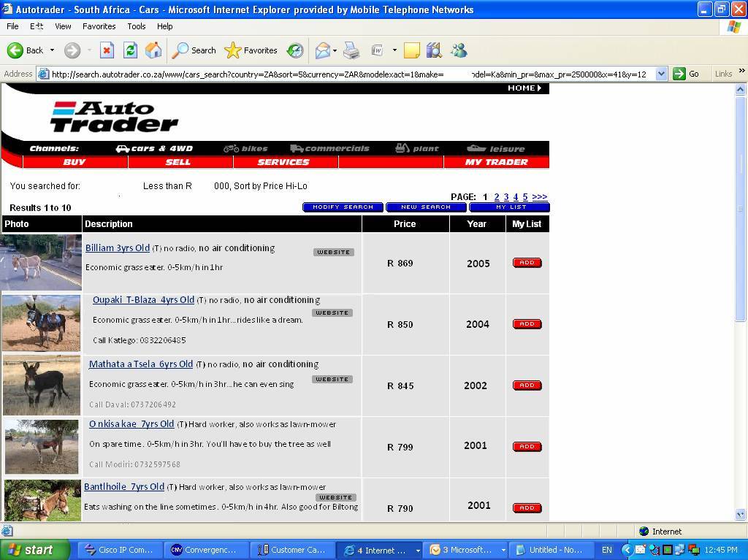Open the Oupaki T-Blaza 4yrs Old listing

[x=143, y=299]
